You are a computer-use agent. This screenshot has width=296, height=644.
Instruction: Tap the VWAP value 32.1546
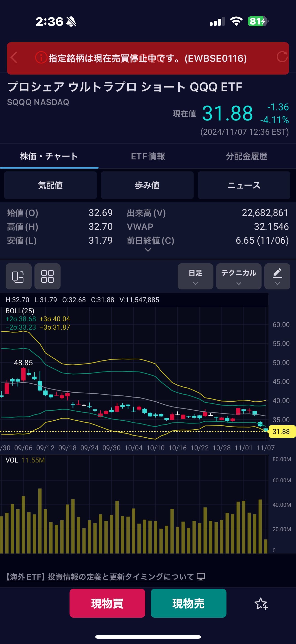pyautogui.click(x=271, y=227)
